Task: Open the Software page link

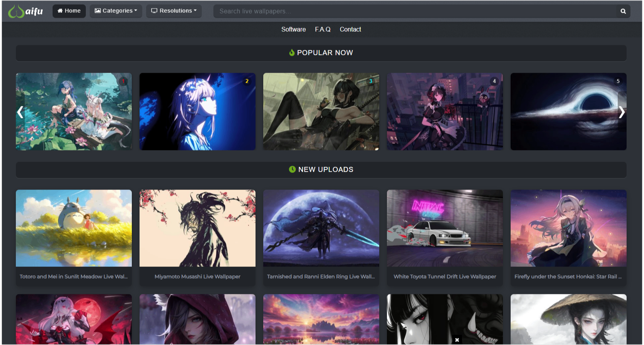Action: [x=293, y=29]
